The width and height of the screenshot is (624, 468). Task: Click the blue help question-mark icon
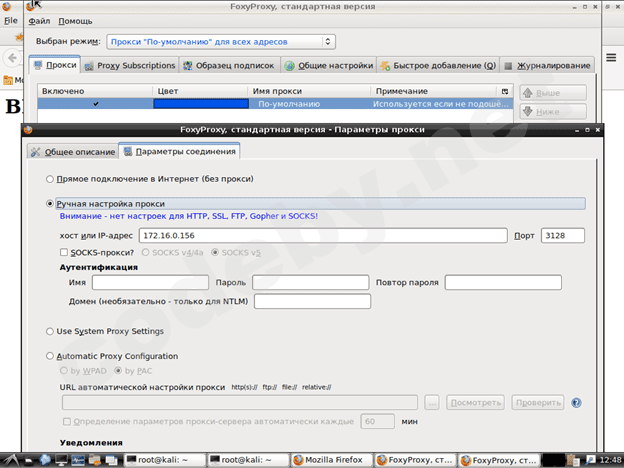tap(576, 403)
